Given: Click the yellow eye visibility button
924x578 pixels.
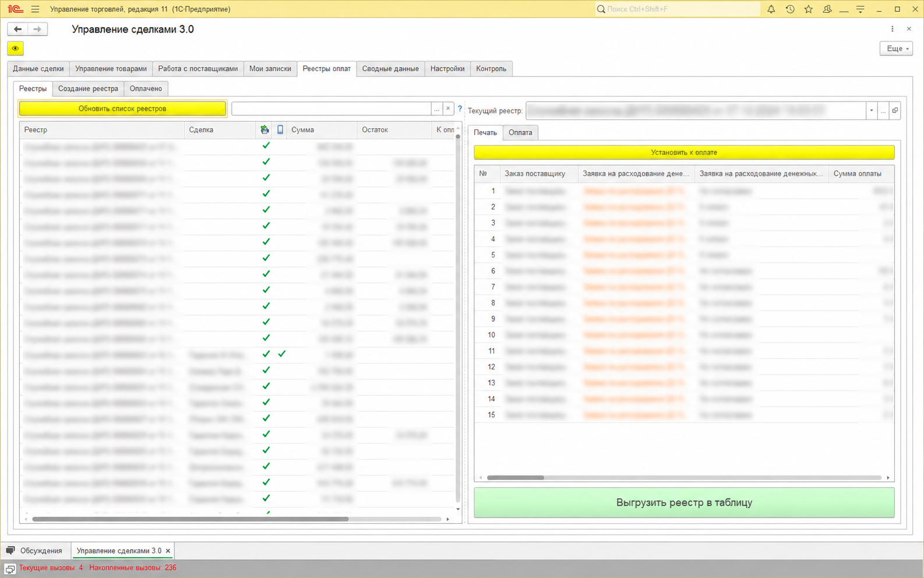Looking at the screenshot, I should point(15,48).
